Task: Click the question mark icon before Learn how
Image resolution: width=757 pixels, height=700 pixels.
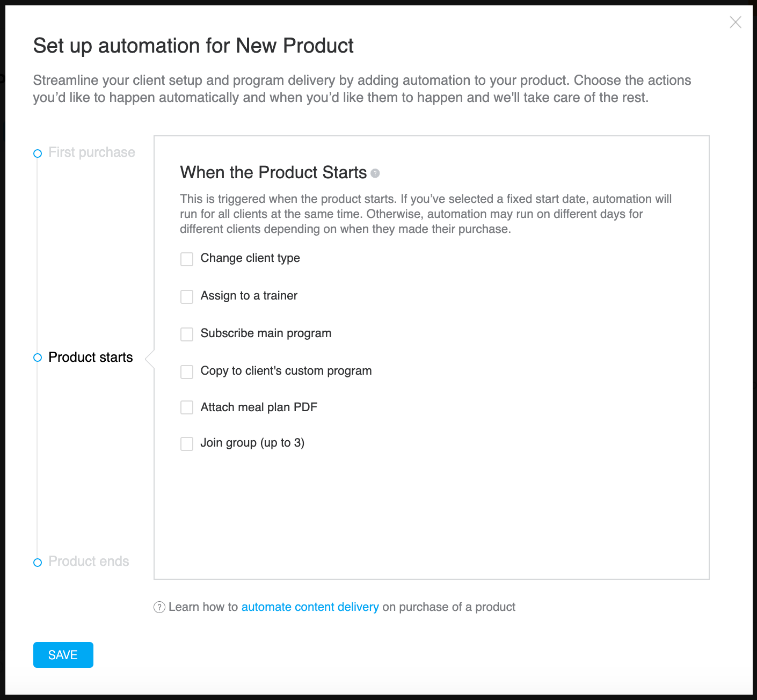Action: pos(159,607)
